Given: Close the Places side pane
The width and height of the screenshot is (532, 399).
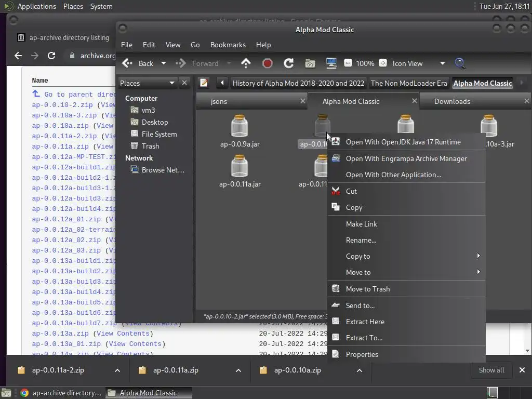Looking at the screenshot, I should 184,83.
